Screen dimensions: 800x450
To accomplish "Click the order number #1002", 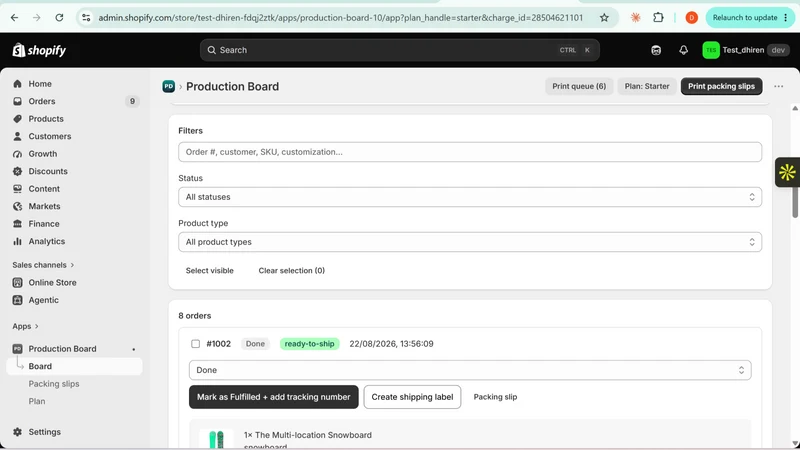I will 218,344.
